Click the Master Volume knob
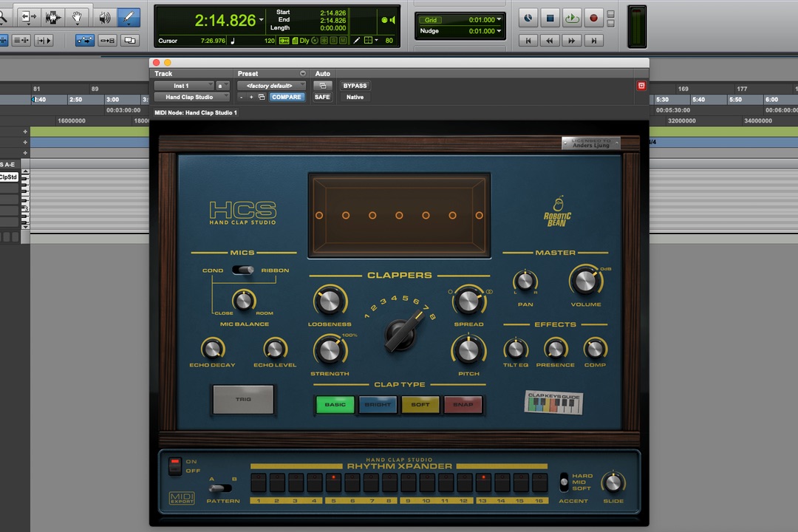Screen dimensions: 798x532 pyautogui.click(x=584, y=282)
